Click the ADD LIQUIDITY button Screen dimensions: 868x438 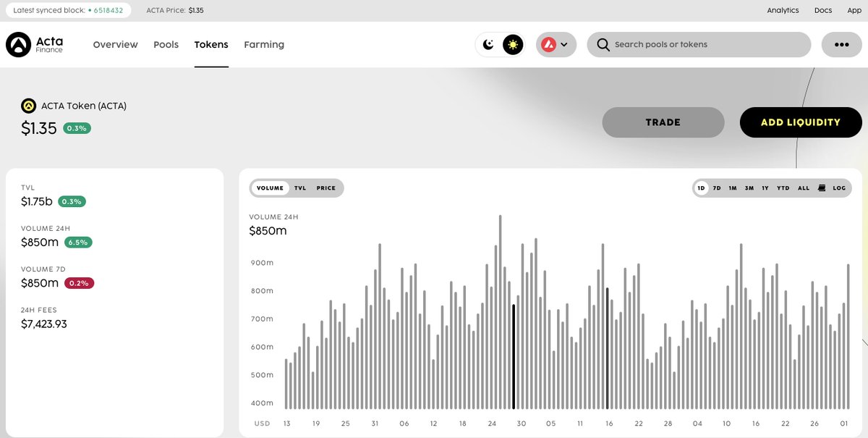801,122
